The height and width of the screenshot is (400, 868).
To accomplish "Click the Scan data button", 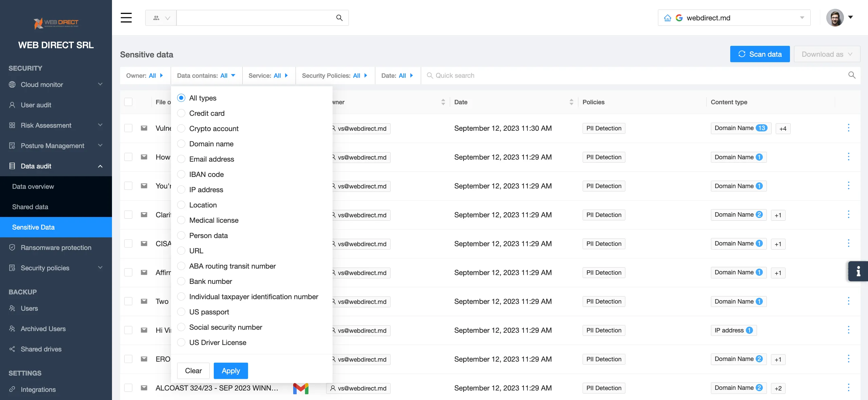I will click(x=760, y=54).
